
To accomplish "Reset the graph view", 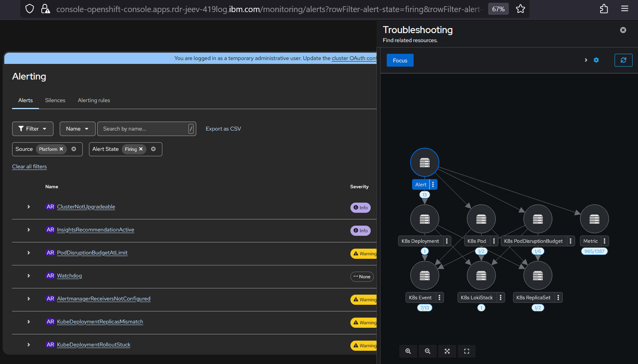I will point(467,351).
